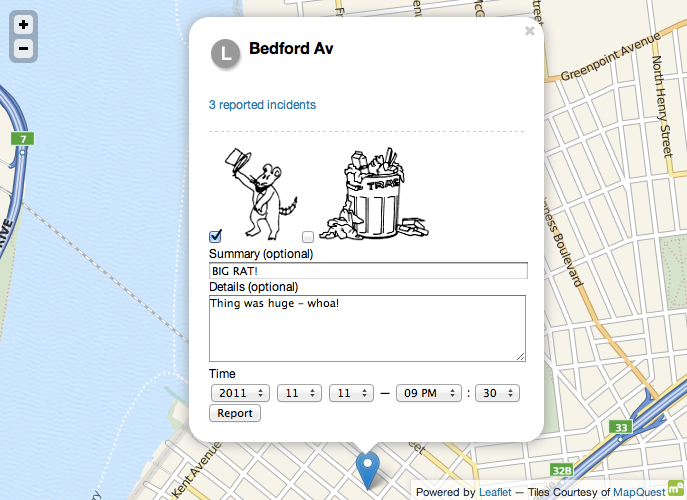Viewport: 687px width, 500px height.
Task: Open the day dropdown next to the dash
Action: coord(351,393)
